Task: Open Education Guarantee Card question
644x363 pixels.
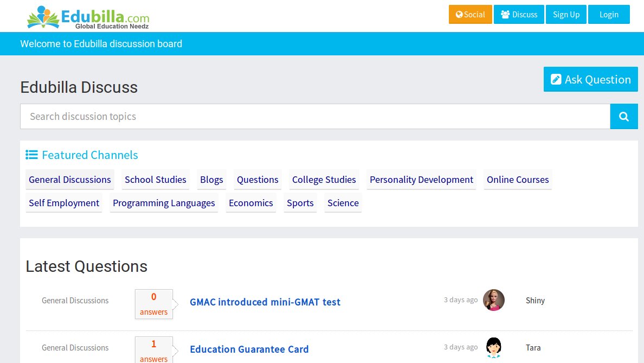Action: (249, 349)
